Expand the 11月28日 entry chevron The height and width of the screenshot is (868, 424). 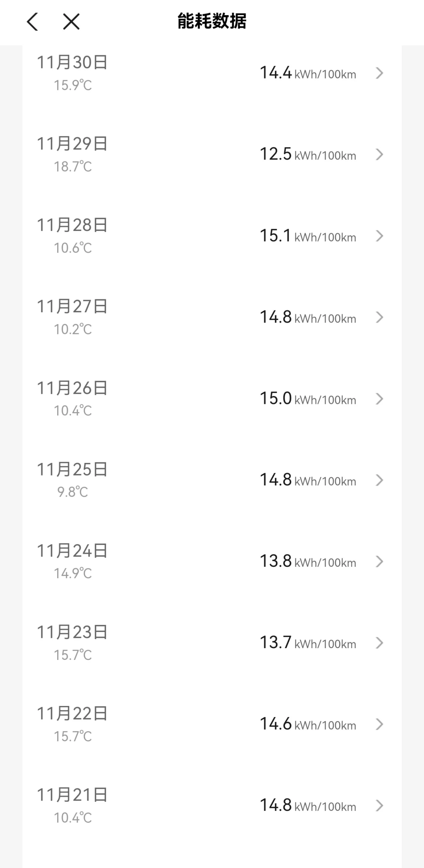pyautogui.click(x=379, y=236)
